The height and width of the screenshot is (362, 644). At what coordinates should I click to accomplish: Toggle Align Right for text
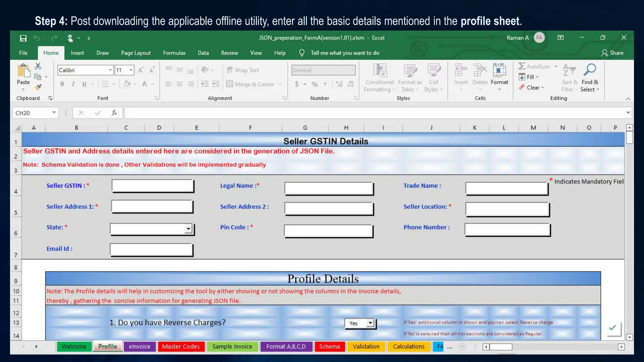tap(191, 84)
